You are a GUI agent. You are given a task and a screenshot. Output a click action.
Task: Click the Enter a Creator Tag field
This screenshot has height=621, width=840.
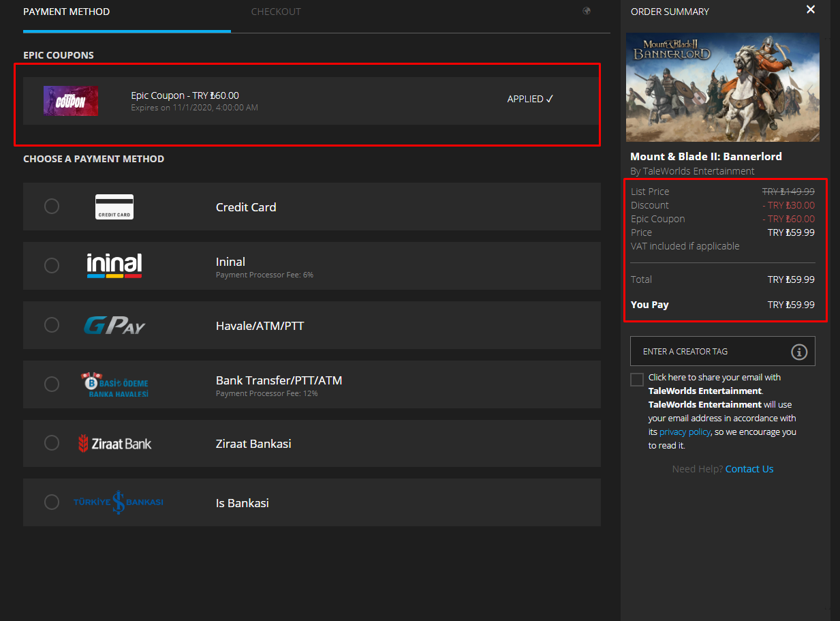(723, 352)
